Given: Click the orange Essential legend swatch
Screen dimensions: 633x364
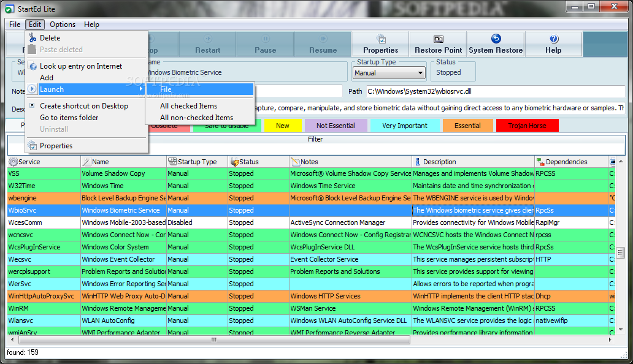Looking at the screenshot, I should click(x=467, y=126).
